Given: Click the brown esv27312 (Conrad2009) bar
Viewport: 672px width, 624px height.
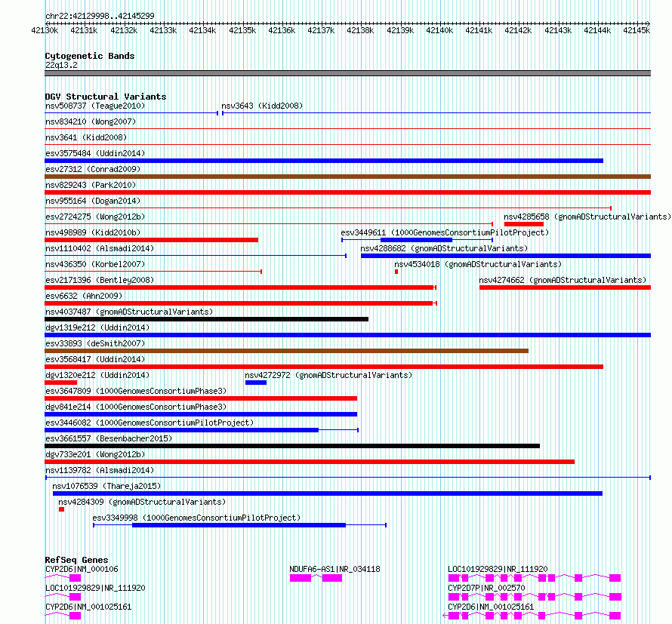Looking at the screenshot, I should pos(347,177).
